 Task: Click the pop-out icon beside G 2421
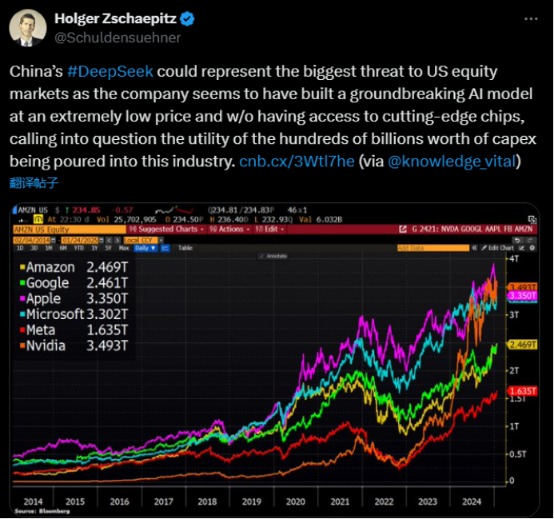(403, 229)
